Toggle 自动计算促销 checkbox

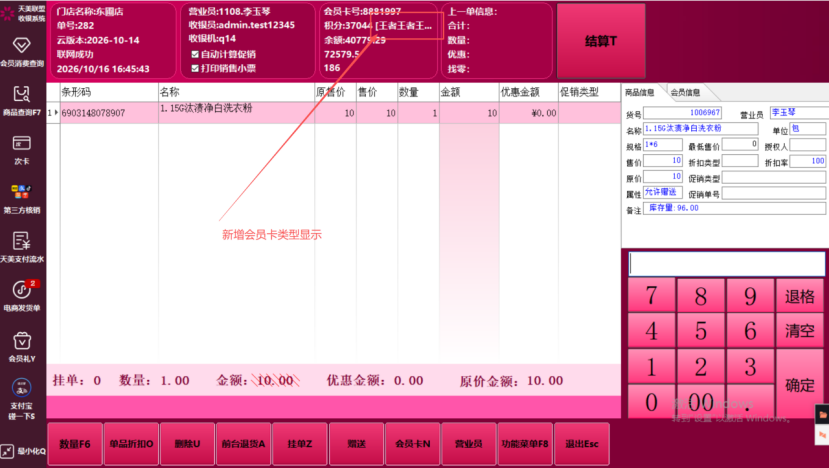point(195,54)
